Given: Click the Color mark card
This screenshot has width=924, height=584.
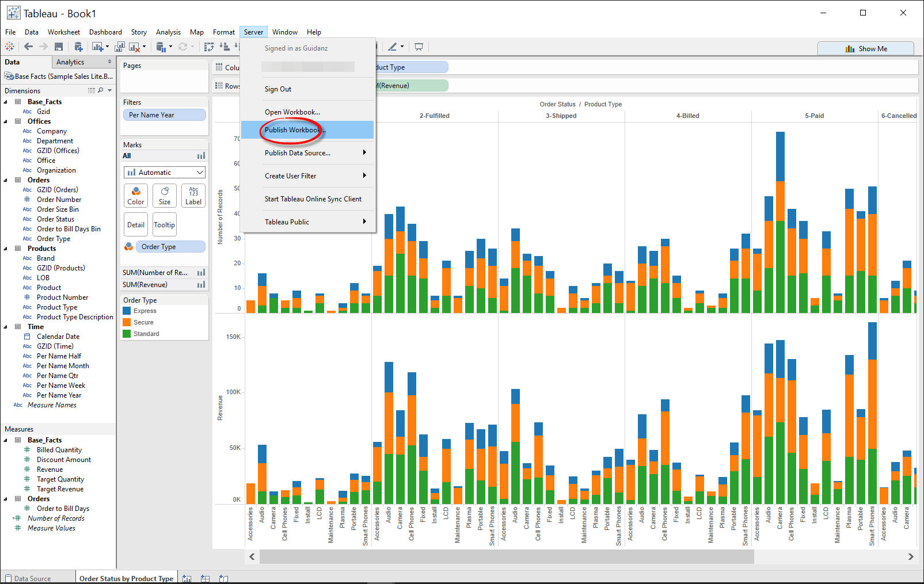Looking at the screenshot, I should (136, 196).
